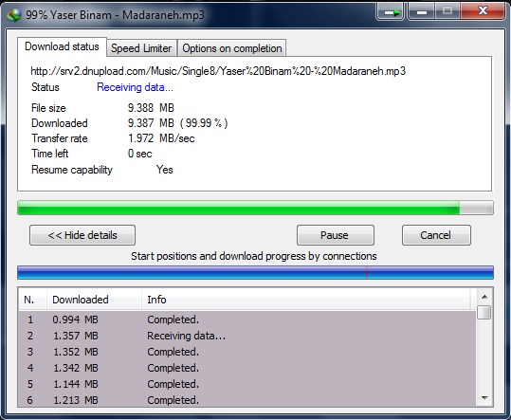Viewport: 511px width, 420px height.
Task: Click the scrollbar thumb in connections list
Action: [484, 313]
